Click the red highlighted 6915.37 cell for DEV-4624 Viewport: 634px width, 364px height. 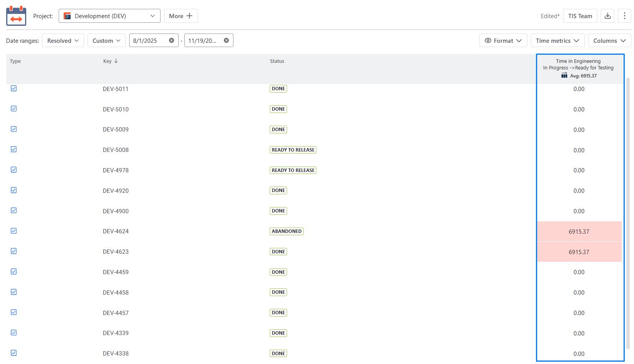[579, 232]
